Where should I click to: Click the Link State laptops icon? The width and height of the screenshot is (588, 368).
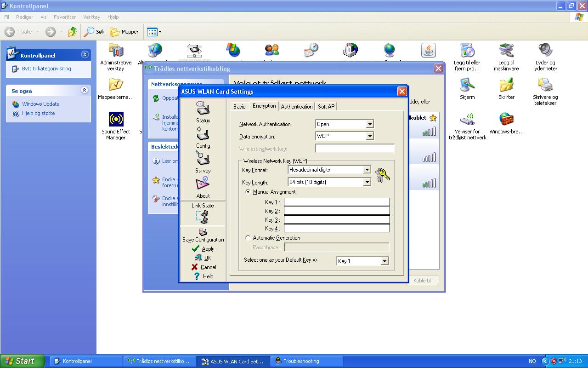(203, 217)
